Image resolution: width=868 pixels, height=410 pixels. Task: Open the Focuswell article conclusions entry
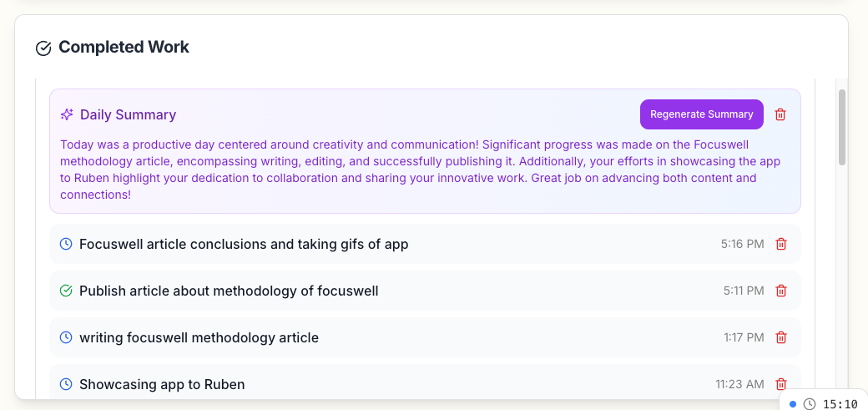pos(244,244)
